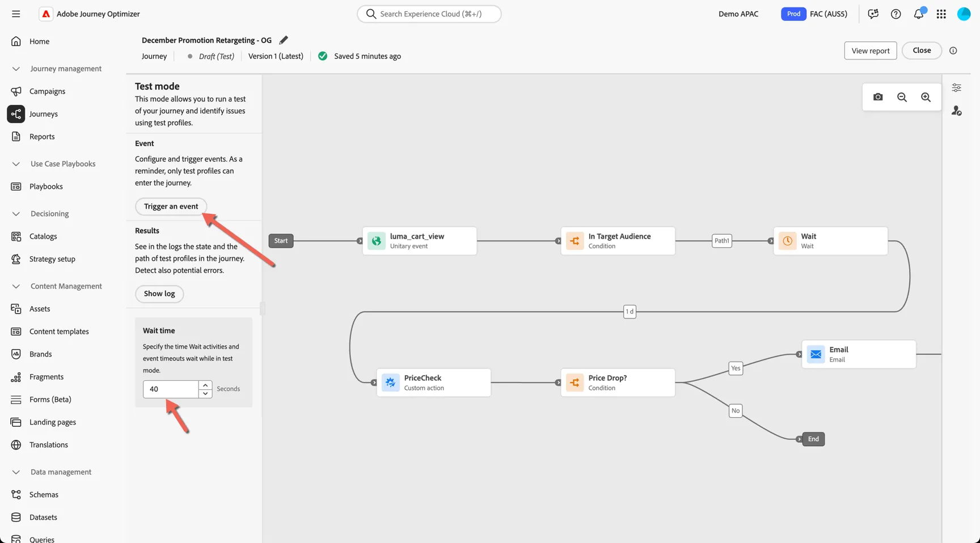Image resolution: width=980 pixels, height=543 pixels.
Task: Select the In Target Audience condition node
Action: 618,241
